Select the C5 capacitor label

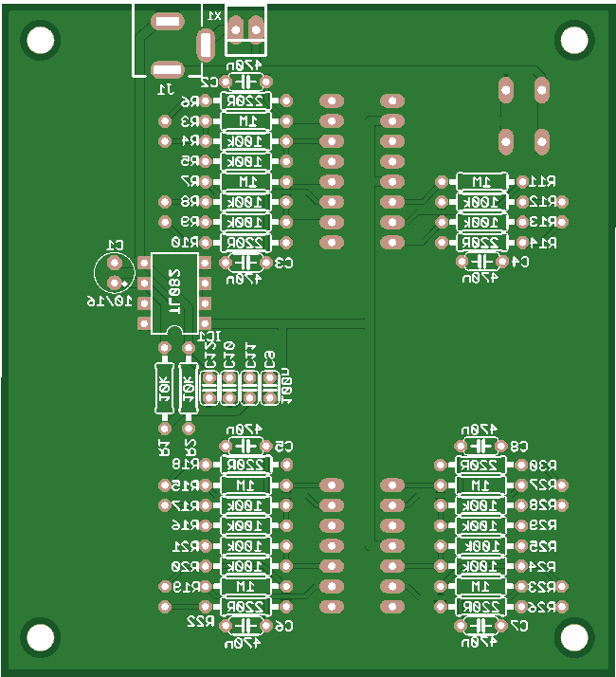click(x=283, y=446)
